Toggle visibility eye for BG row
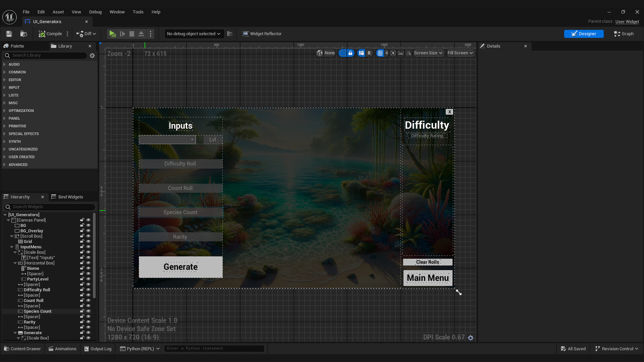 pos(88,225)
